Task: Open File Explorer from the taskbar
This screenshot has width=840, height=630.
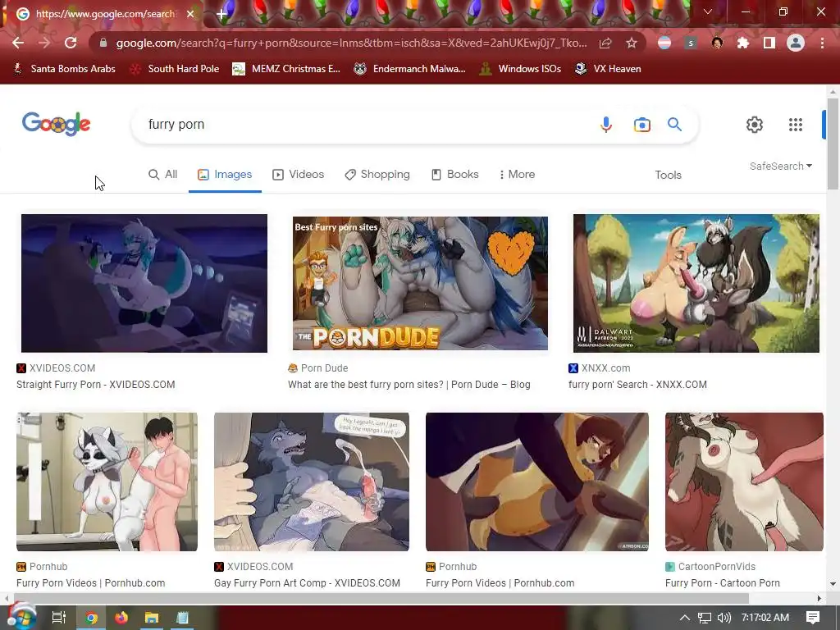Action: click(152, 618)
